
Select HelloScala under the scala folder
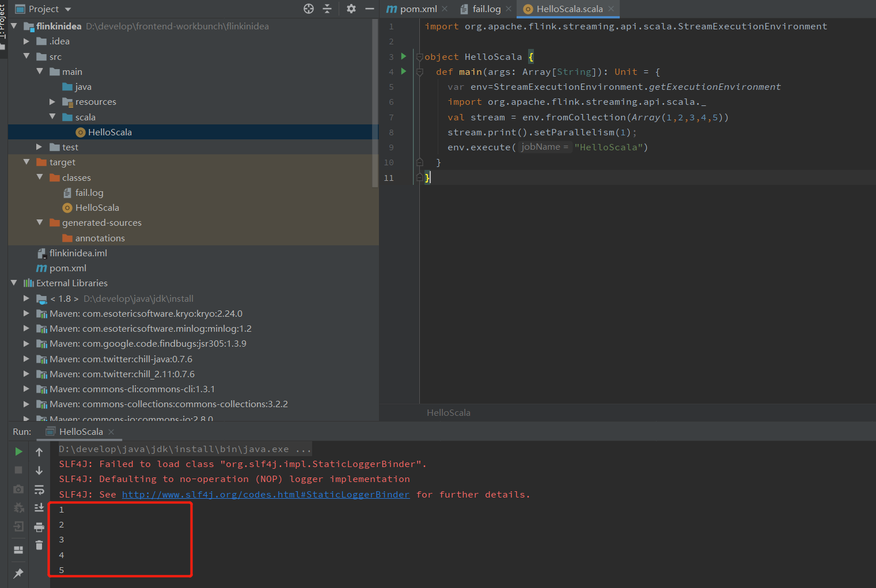tap(193, 132)
